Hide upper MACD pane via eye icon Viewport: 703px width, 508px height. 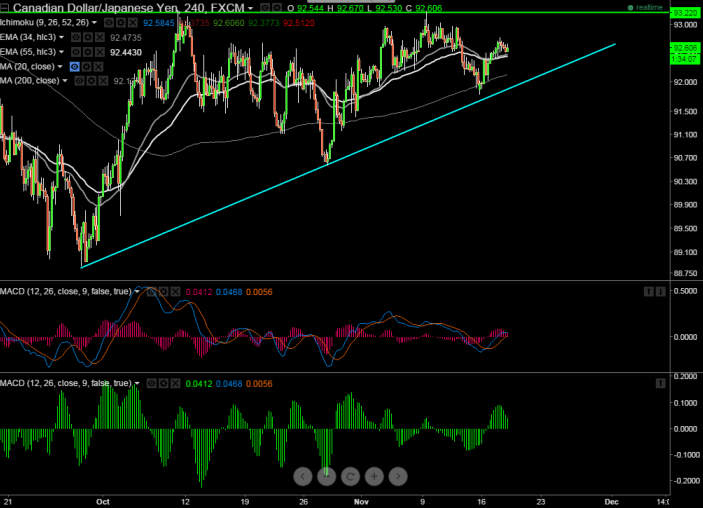(152, 292)
